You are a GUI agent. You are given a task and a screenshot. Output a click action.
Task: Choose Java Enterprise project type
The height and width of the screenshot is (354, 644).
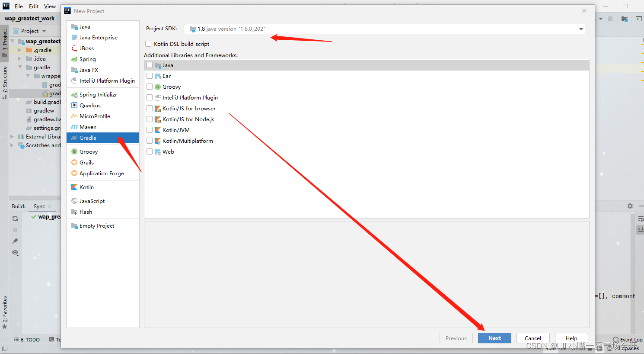[103, 38]
